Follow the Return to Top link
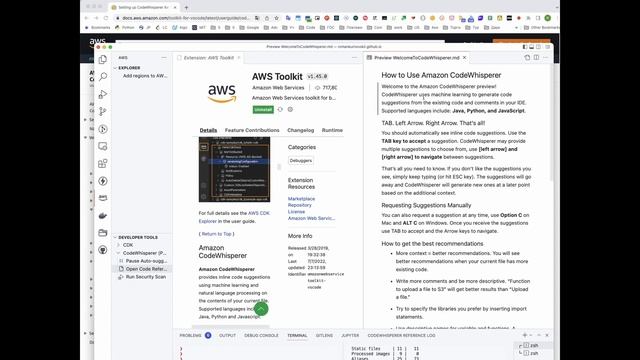The height and width of the screenshot is (360, 640). coord(216,234)
